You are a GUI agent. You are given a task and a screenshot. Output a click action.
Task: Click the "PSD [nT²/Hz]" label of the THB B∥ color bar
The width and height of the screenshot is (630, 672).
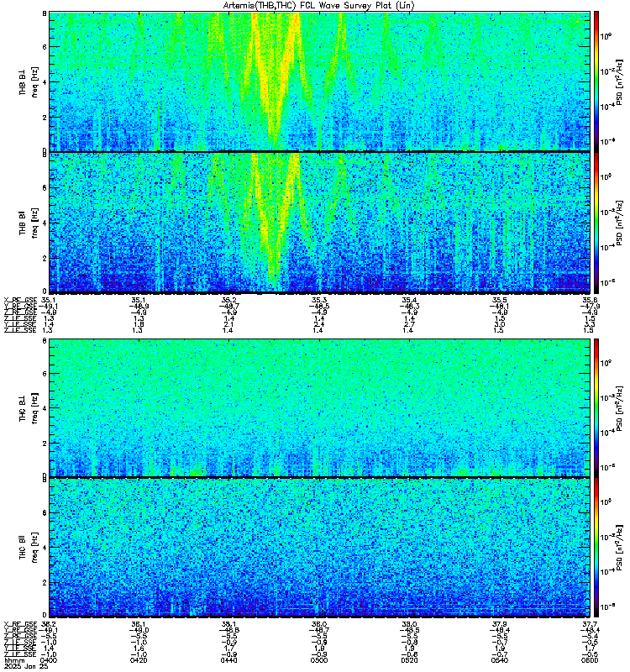tap(619, 223)
